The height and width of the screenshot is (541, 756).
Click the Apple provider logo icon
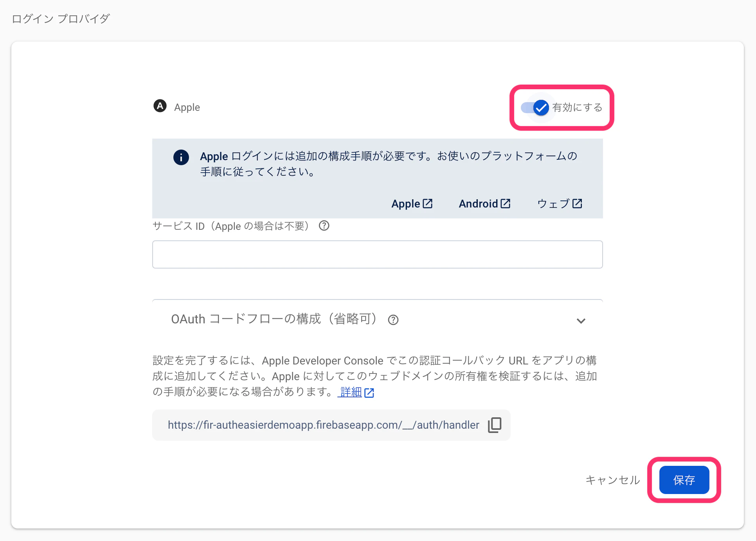pos(160,106)
